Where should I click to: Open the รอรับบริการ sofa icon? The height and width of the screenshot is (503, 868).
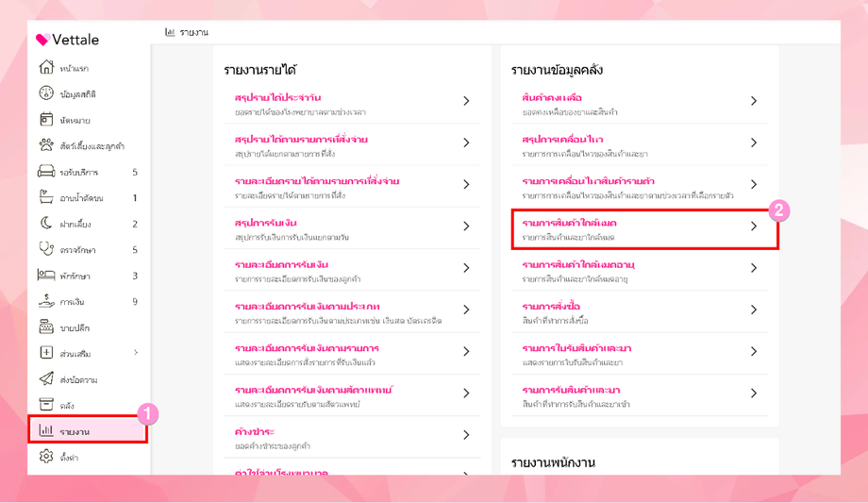coord(46,171)
